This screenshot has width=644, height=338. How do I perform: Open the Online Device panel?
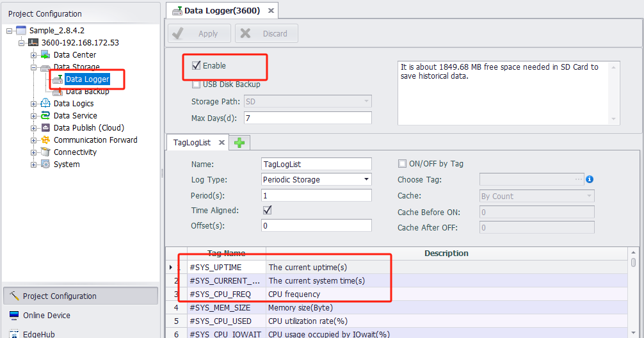(x=46, y=315)
